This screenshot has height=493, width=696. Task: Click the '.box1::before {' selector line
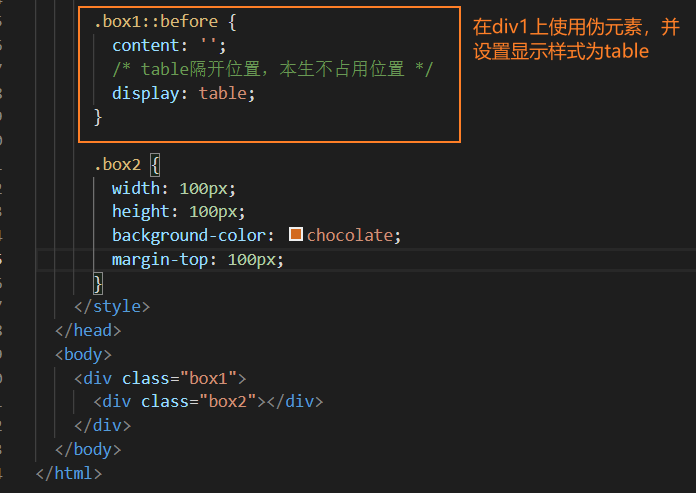165,22
